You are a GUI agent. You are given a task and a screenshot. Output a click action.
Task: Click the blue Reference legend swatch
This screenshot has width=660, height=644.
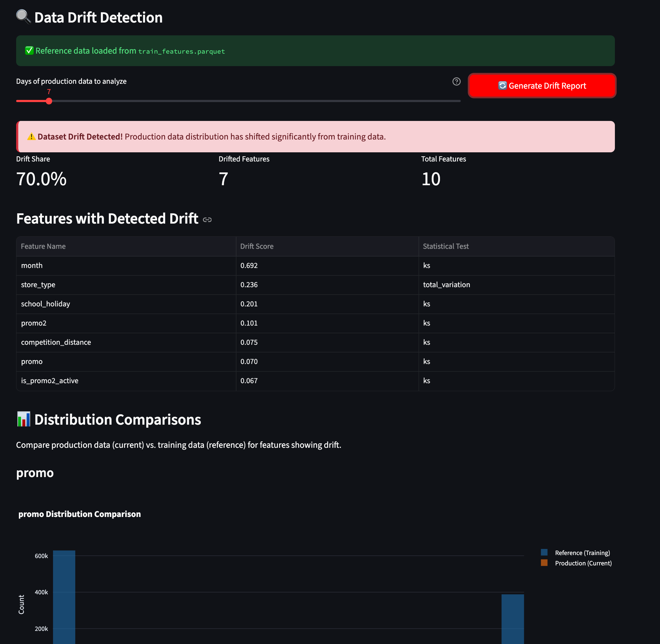click(x=544, y=552)
